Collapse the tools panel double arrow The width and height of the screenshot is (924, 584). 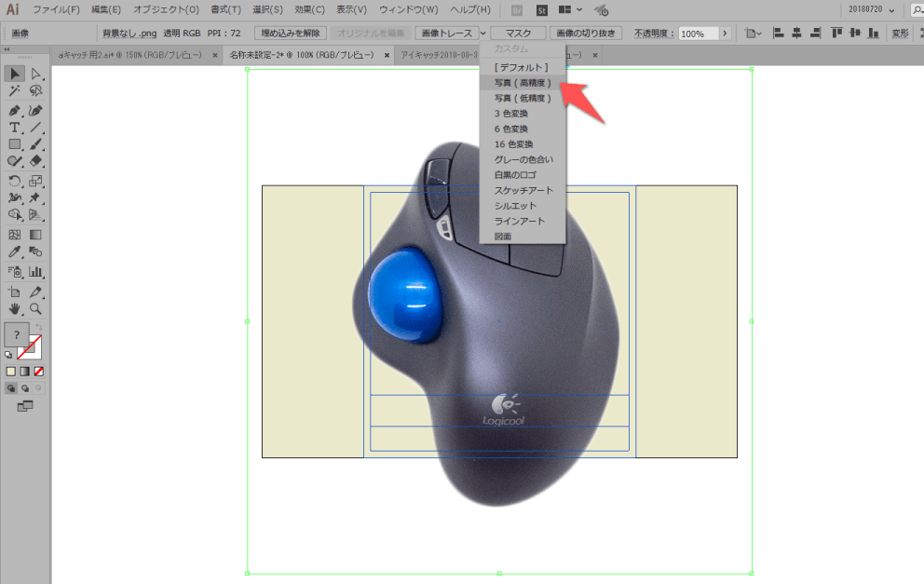coord(7,49)
